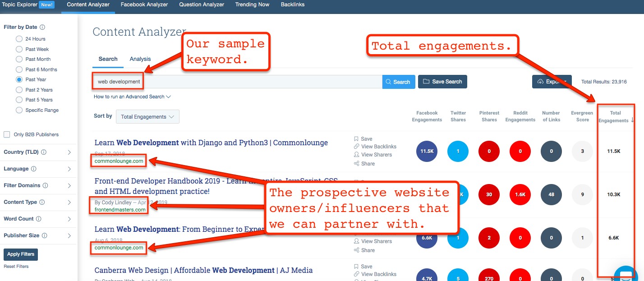644x281 pixels.
Task: Switch to the Facebook Analyzer tab
Action: coord(144,5)
